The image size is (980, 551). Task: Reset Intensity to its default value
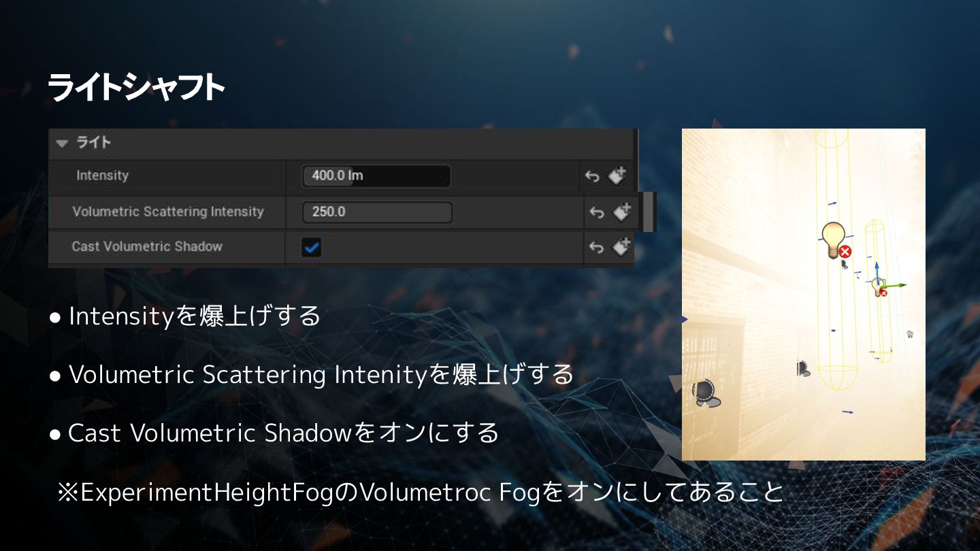(x=592, y=176)
